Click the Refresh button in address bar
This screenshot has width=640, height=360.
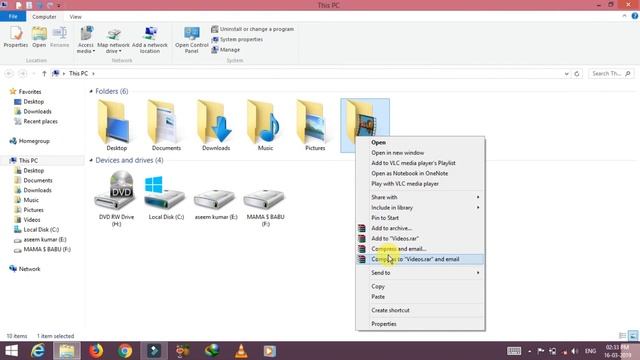point(577,74)
